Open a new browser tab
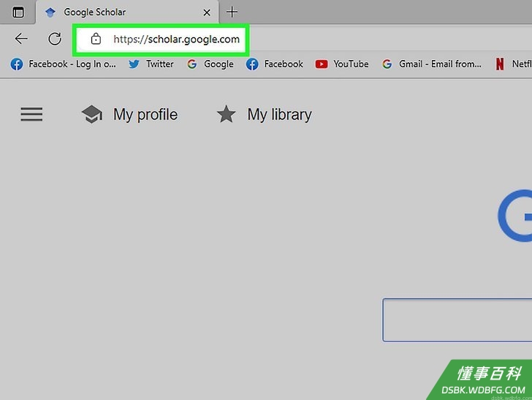 pyautogui.click(x=232, y=12)
